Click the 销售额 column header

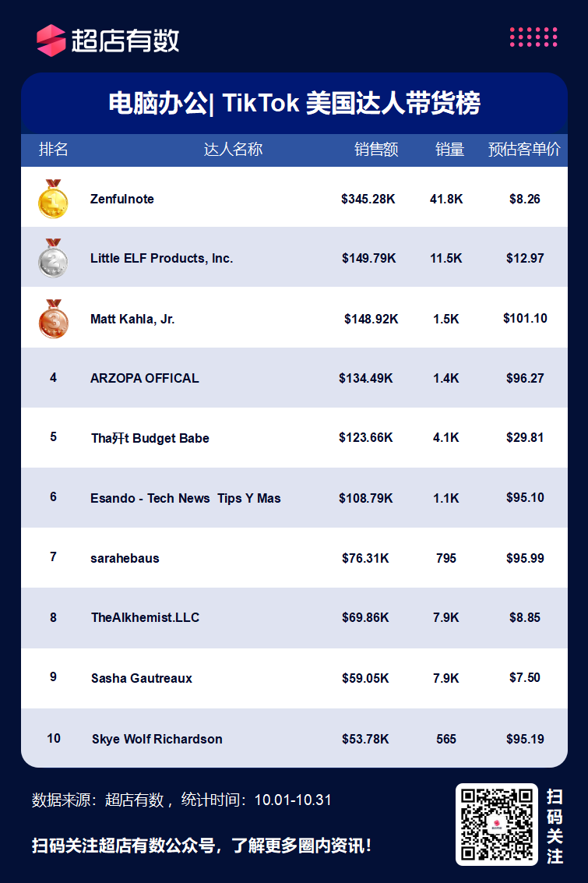[376, 149]
